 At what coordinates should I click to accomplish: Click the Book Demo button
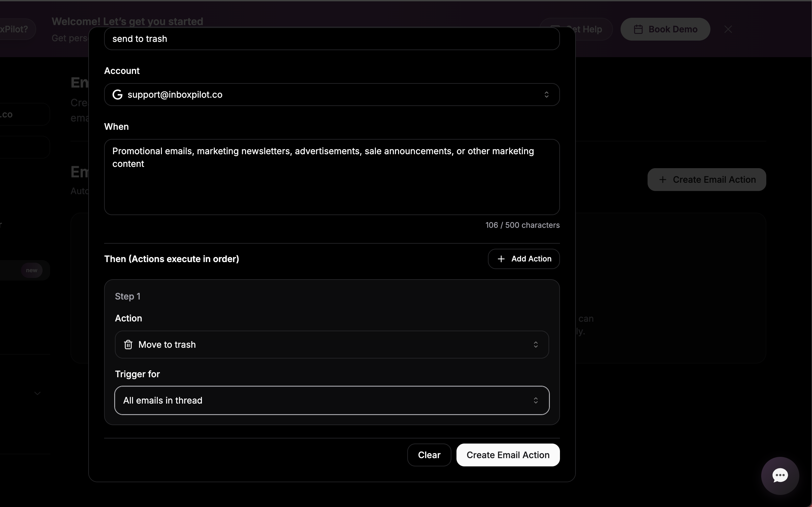[665, 30]
